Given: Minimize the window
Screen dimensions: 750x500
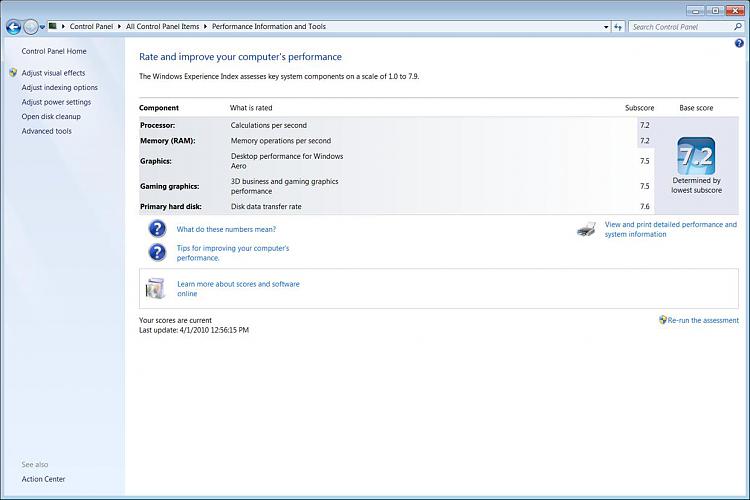Looking at the screenshot, I should 695,11.
